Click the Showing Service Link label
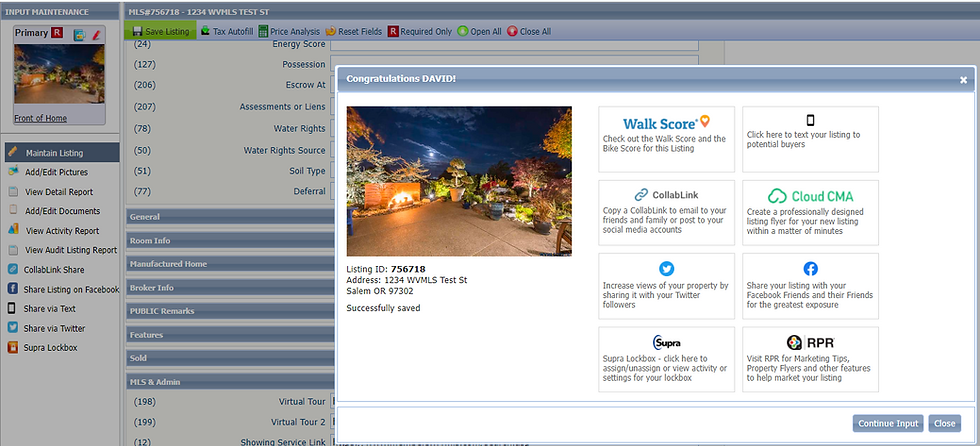Screen dimensions: 980x446 (x=283, y=442)
